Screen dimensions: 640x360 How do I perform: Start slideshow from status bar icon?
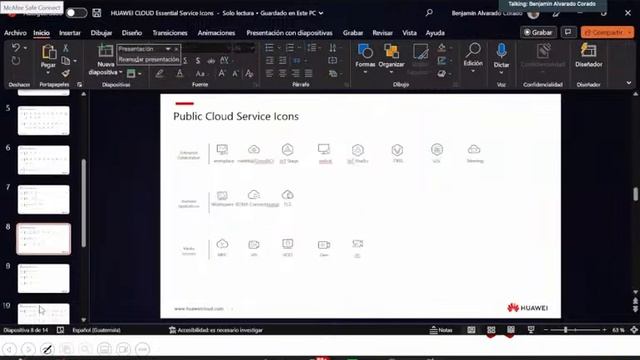pos(531,330)
